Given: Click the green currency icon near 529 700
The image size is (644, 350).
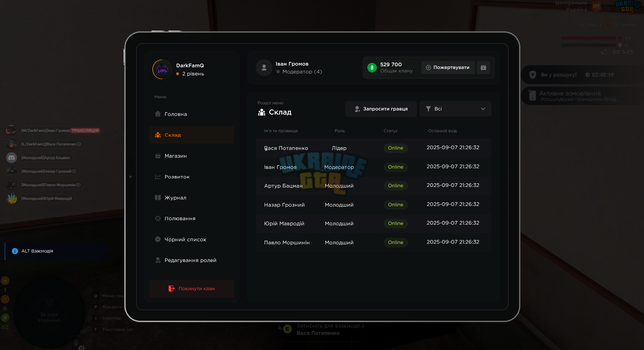Looking at the screenshot, I should click(372, 68).
